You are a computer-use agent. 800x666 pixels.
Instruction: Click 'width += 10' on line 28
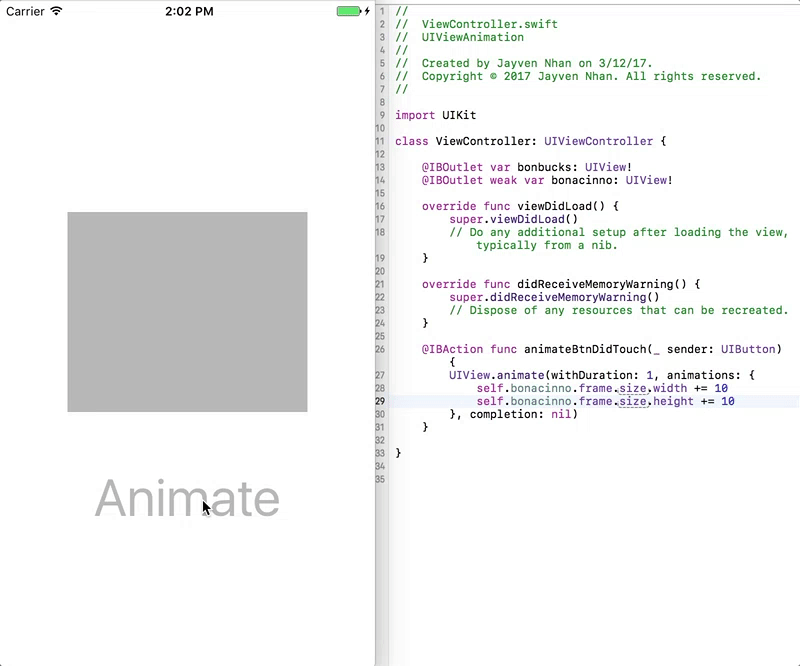[690, 388]
